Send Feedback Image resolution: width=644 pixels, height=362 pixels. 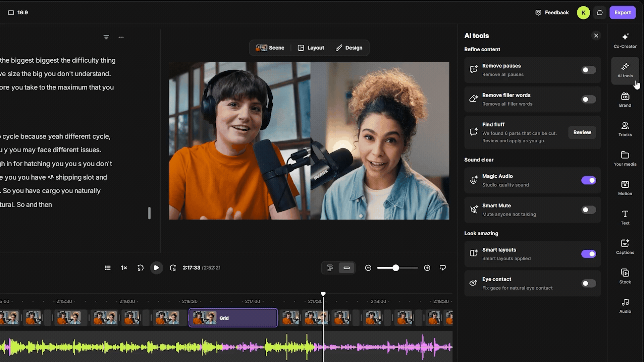click(552, 13)
